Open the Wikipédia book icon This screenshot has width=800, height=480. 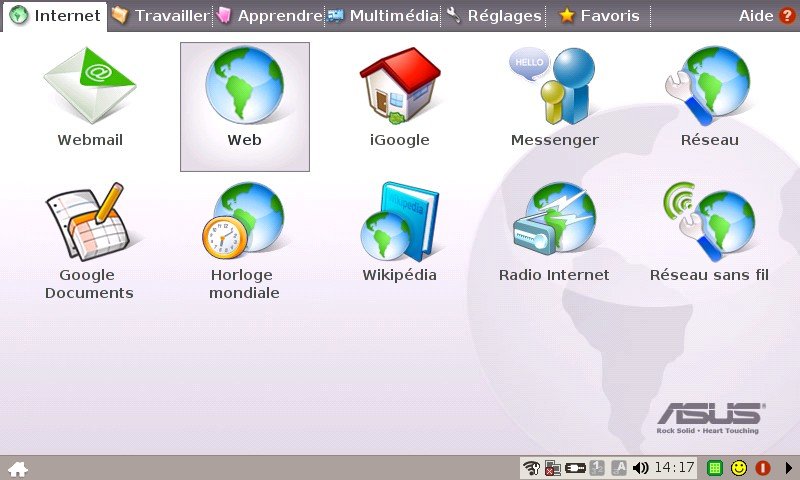click(x=399, y=221)
